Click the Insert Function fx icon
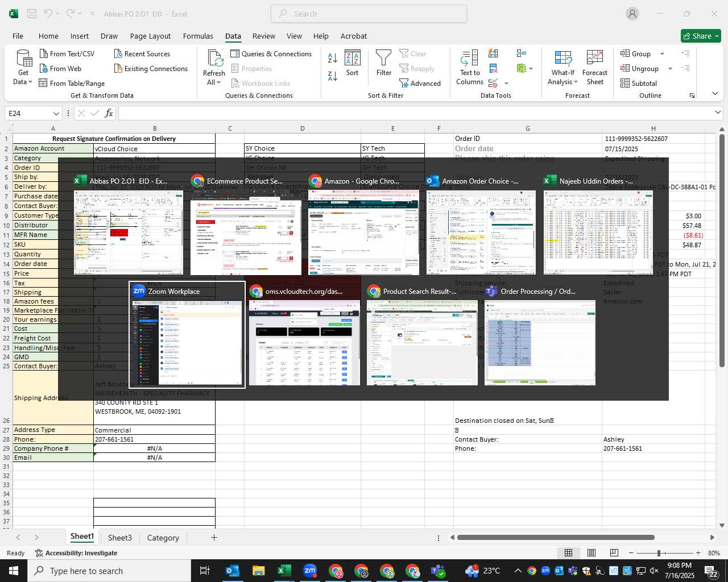The image size is (728, 582). point(109,113)
